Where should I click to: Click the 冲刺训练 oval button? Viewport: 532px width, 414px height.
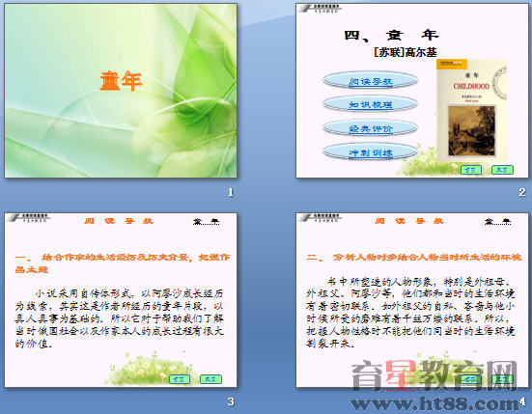click(370, 152)
